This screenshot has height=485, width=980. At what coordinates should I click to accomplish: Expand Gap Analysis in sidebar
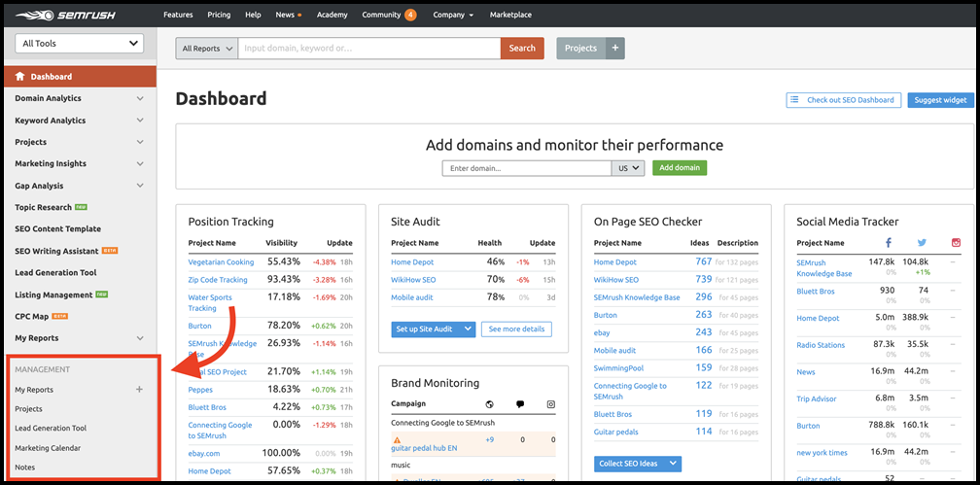[140, 186]
